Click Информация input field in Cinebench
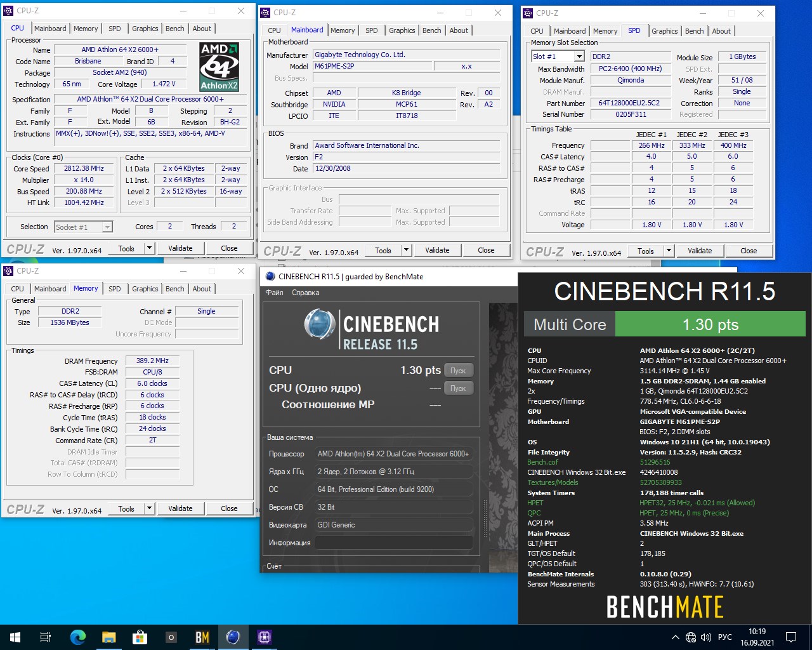Viewport: 812px width, 650px height. click(394, 543)
